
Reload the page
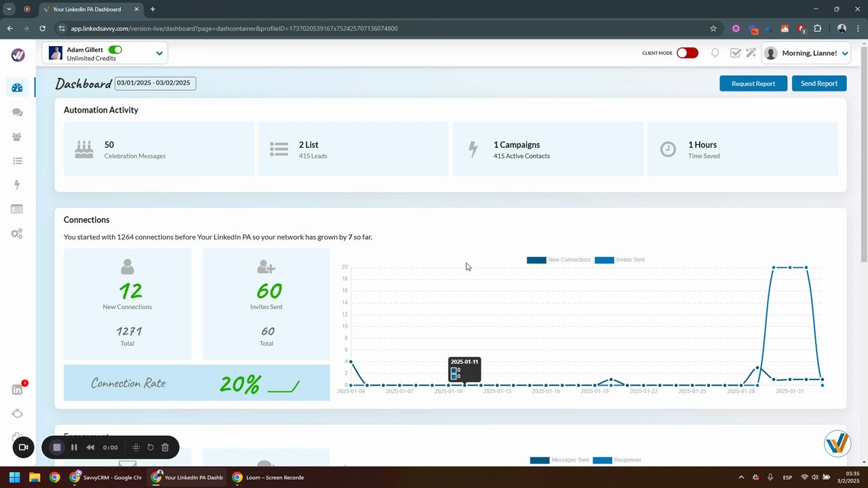[43, 28]
